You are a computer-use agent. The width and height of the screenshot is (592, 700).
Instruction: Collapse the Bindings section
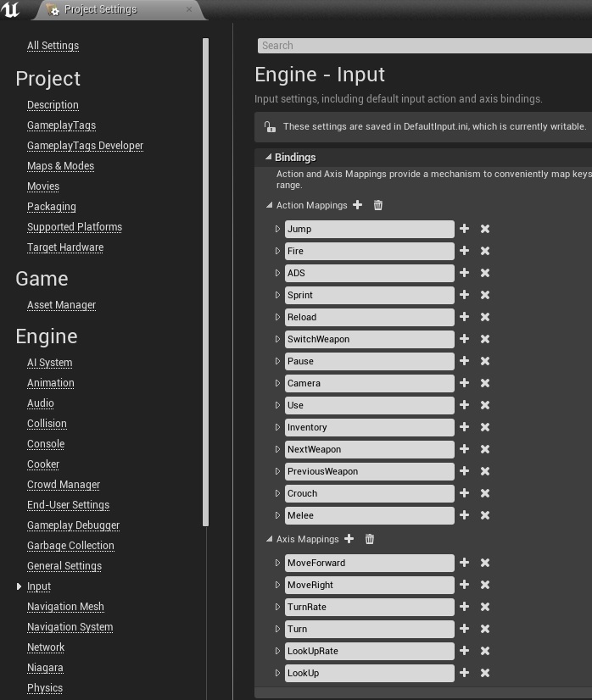click(x=268, y=157)
